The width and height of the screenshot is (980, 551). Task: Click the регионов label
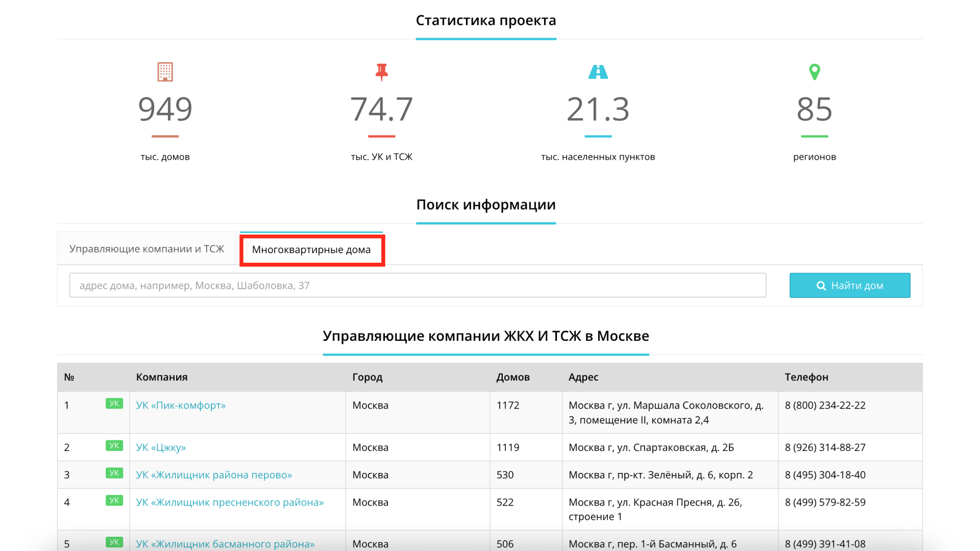(815, 157)
